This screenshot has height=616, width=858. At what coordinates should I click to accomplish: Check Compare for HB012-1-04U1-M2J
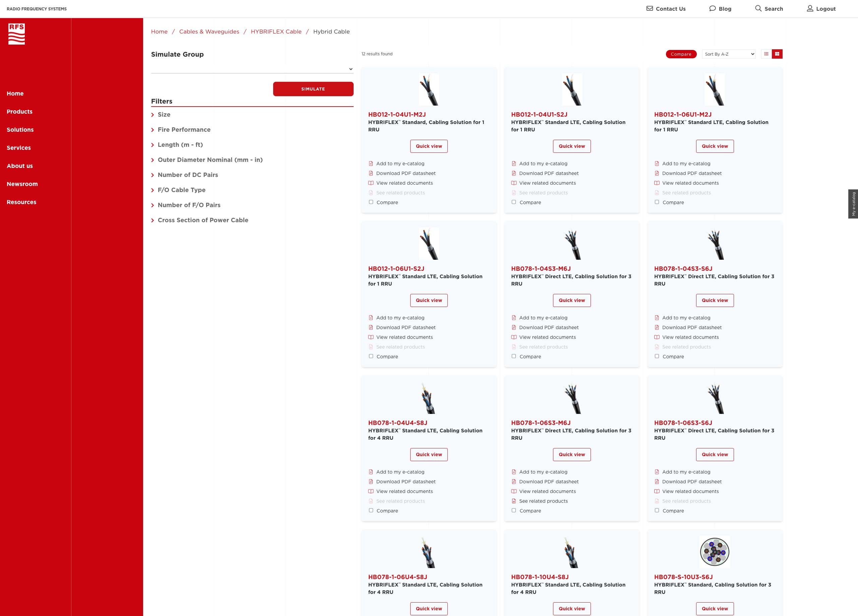point(371,202)
